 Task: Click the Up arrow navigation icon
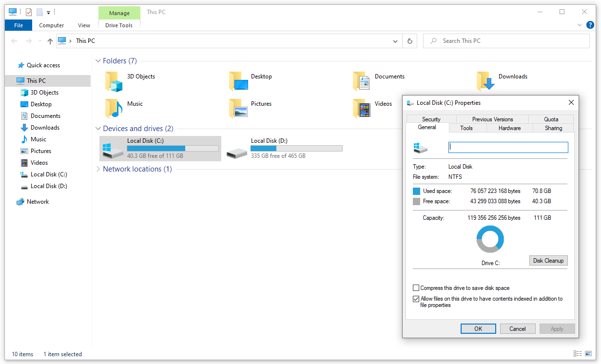tap(50, 41)
